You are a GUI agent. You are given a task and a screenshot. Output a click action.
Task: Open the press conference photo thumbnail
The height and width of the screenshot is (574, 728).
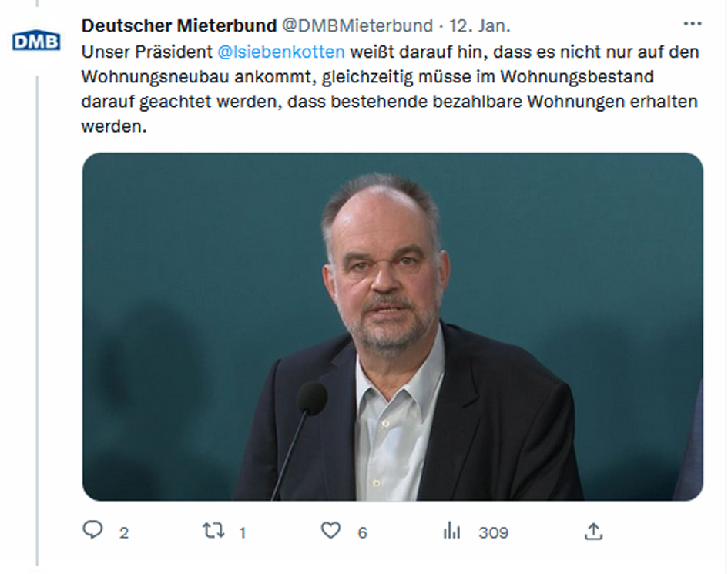point(392,326)
